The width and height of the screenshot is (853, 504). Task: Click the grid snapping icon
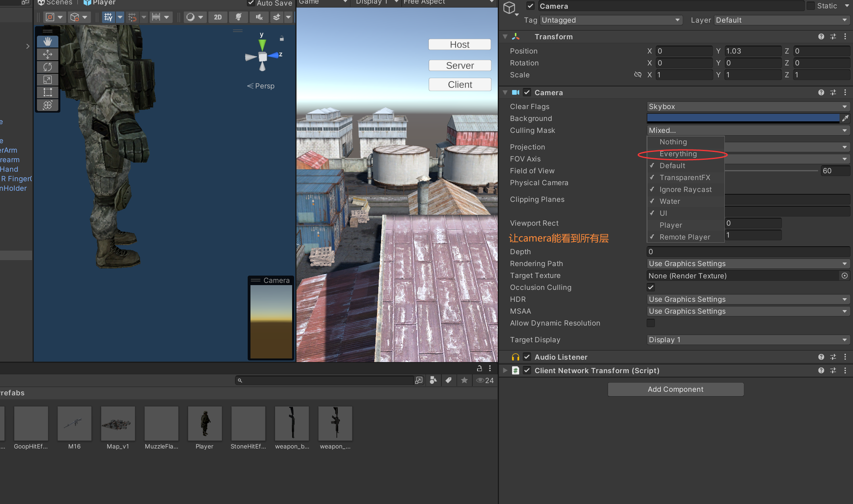pos(133,17)
